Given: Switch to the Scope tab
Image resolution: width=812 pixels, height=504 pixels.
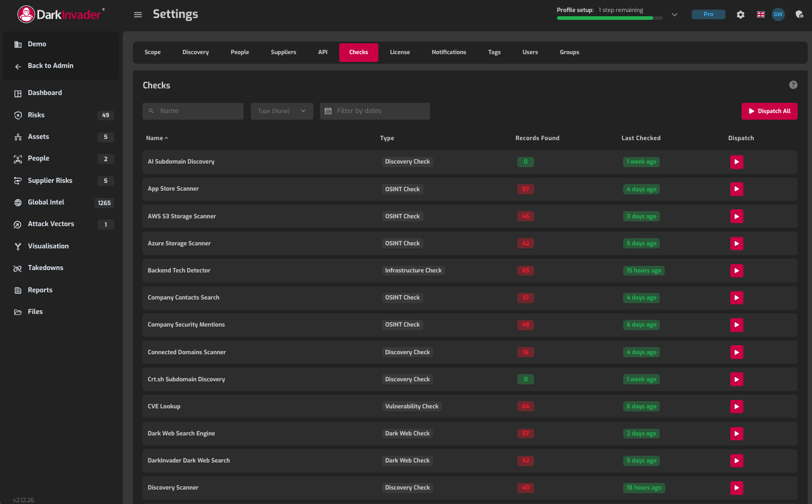Looking at the screenshot, I should 153,52.
